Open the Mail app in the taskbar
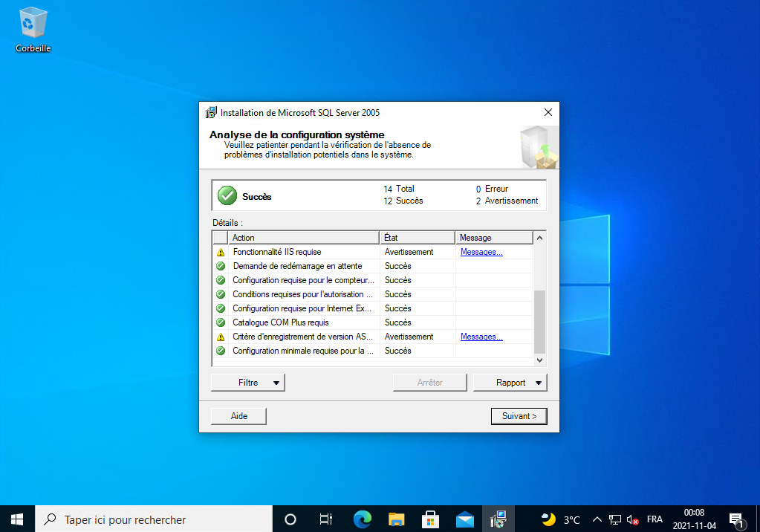The width and height of the screenshot is (760, 532). pyautogui.click(x=465, y=519)
